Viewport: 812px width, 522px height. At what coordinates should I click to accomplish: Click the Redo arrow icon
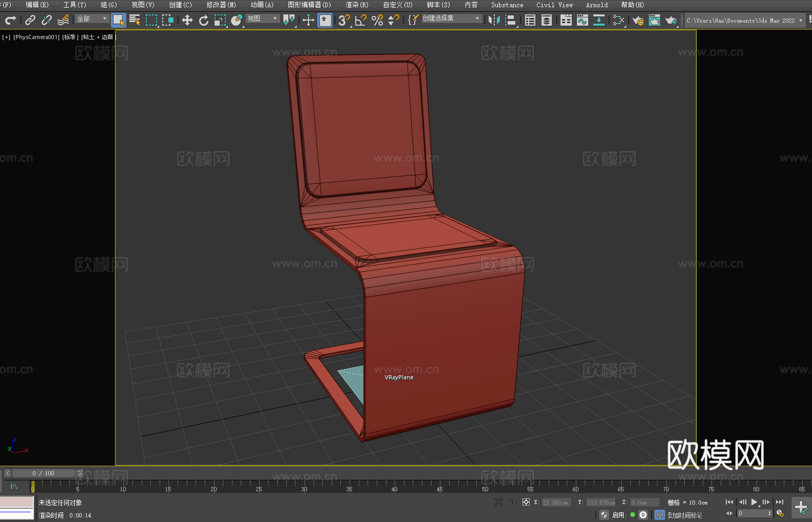tap(10, 20)
